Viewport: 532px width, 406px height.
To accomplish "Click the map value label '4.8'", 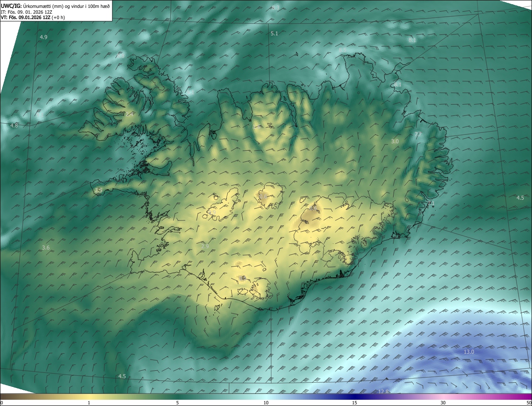I will tap(14, 125).
